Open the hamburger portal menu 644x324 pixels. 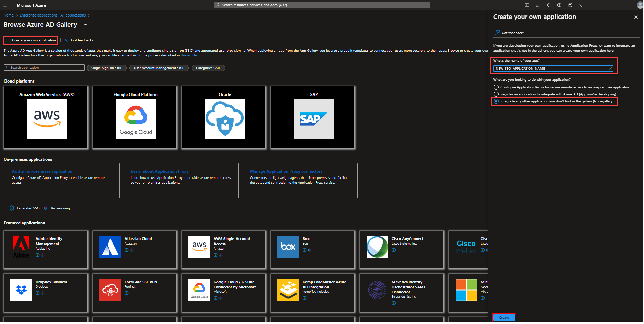(x=5, y=5)
